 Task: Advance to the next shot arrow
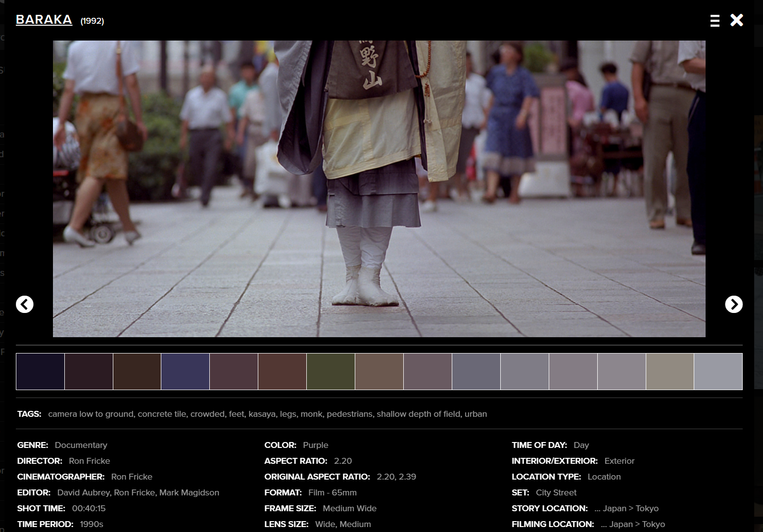click(734, 304)
